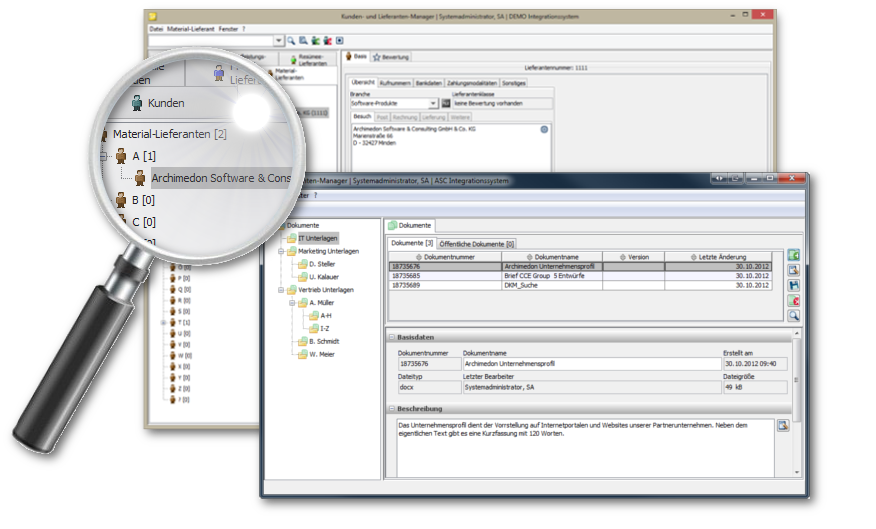Switch to the Sonstiges tab
The width and height of the screenshot is (876, 529).
[513, 83]
